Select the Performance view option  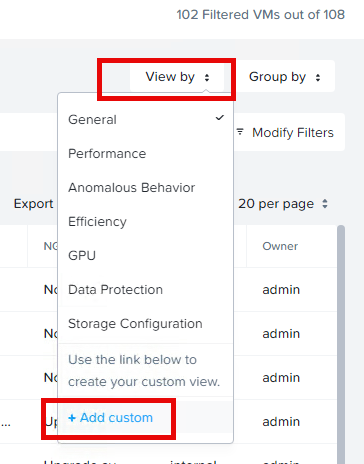point(146,153)
